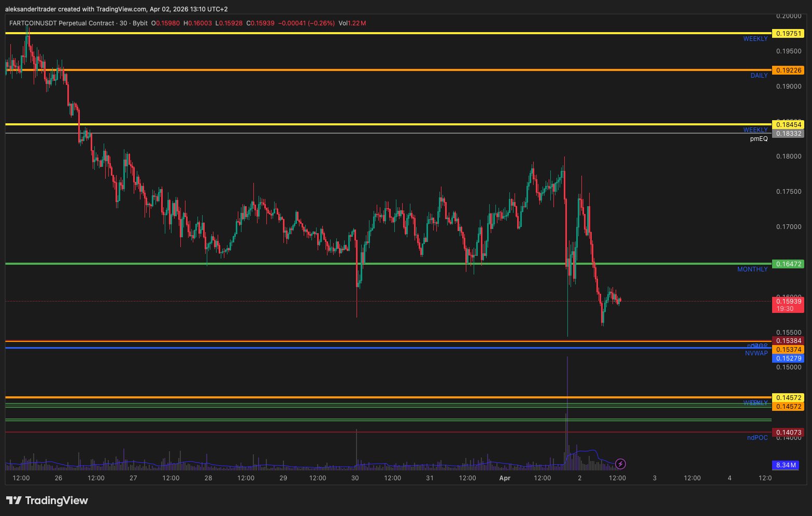Click the dark red 0.14073 price label
This screenshot has width=812, height=516.
(x=788, y=432)
